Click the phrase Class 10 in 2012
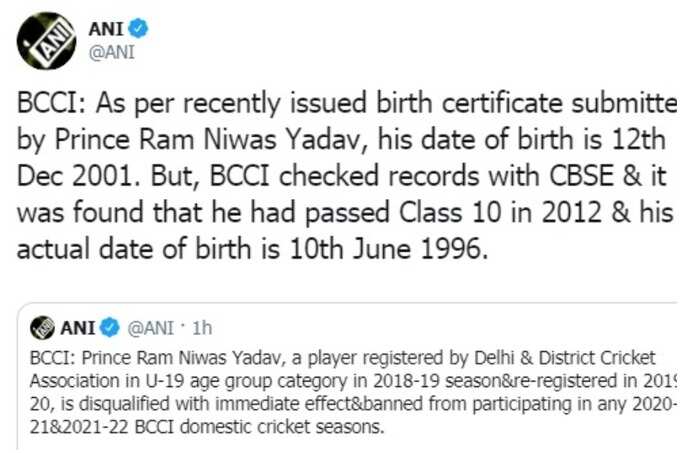 pos(500,212)
